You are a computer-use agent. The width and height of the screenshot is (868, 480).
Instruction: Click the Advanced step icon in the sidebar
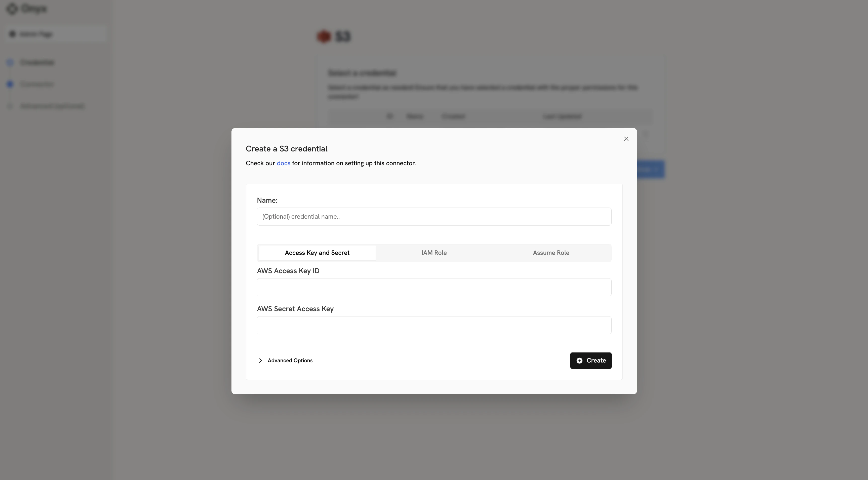point(10,106)
